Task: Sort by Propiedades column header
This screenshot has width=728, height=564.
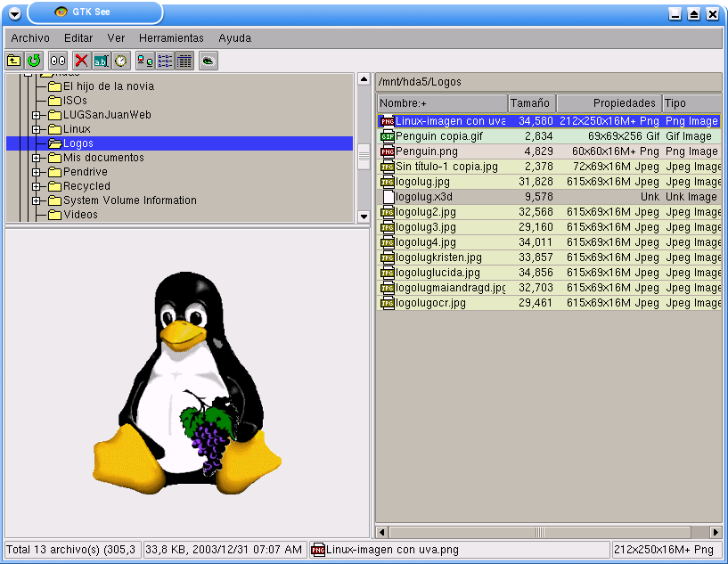Action: pyautogui.click(x=609, y=103)
